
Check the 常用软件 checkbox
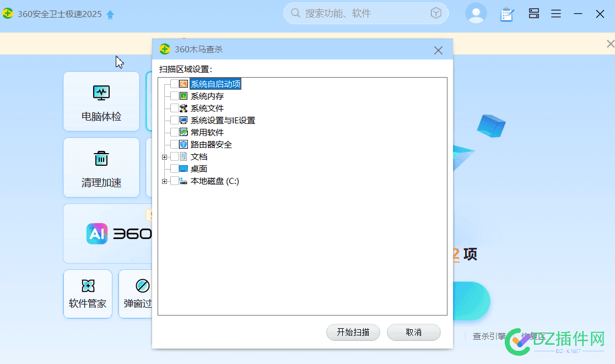click(175, 132)
